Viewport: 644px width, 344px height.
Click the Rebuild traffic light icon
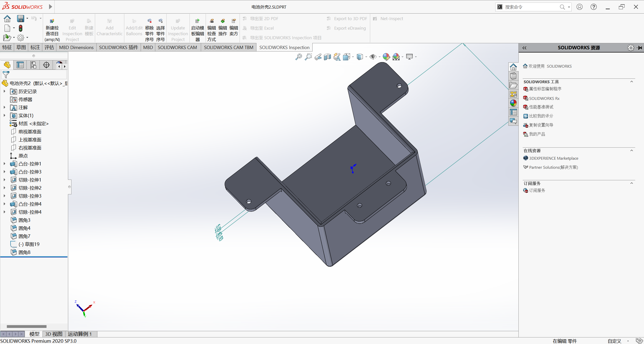[21, 28]
